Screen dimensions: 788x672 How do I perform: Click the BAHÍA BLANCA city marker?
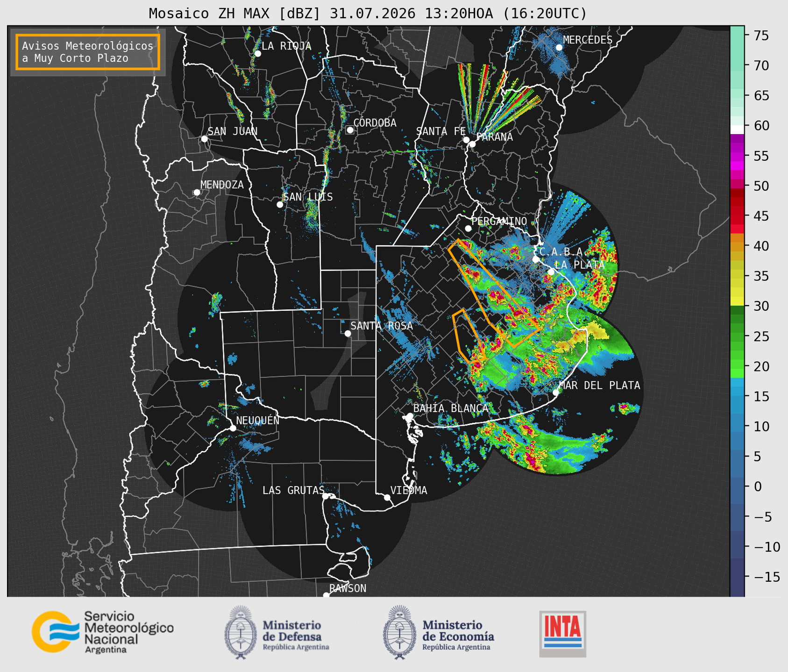[410, 416]
